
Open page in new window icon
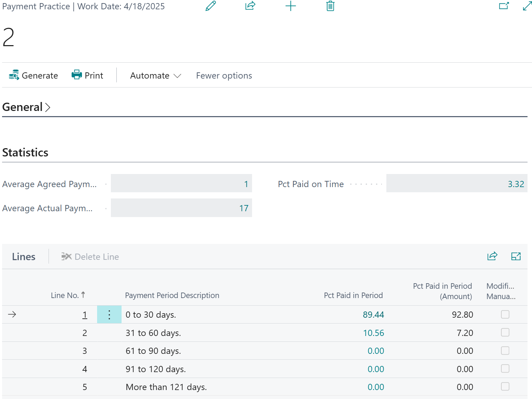[504, 6]
